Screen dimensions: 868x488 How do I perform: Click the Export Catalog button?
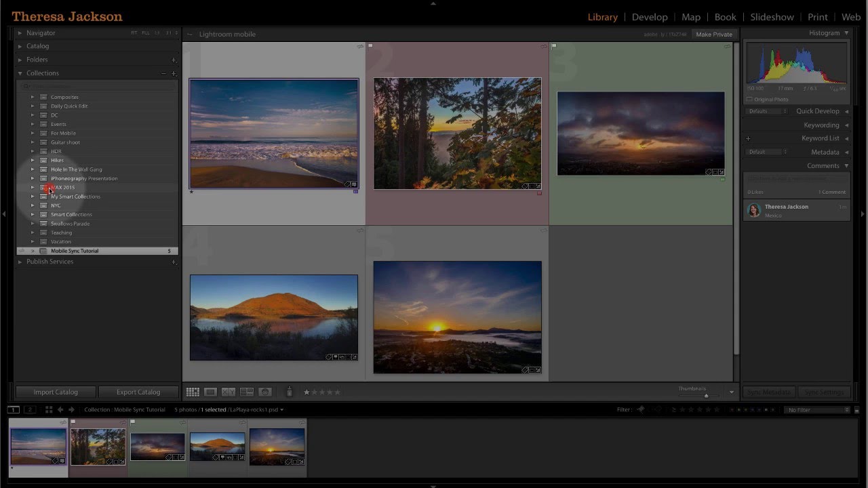point(138,392)
